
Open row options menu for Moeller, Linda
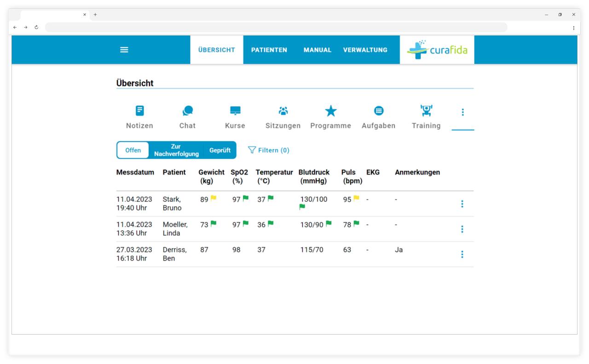(x=462, y=229)
